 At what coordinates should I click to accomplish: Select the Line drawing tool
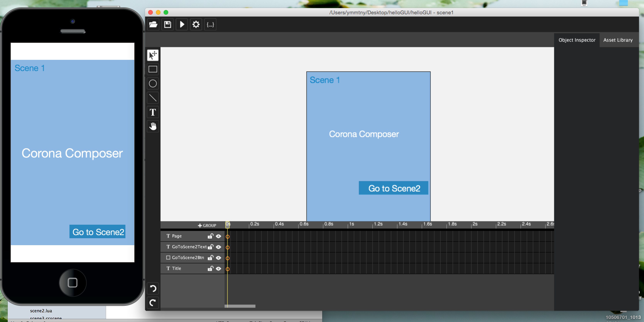(153, 98)
